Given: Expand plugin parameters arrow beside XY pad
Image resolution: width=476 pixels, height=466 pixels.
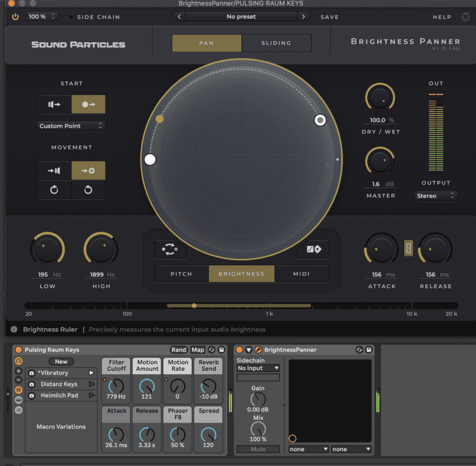Looking at the screenshot, I should 285,405.
